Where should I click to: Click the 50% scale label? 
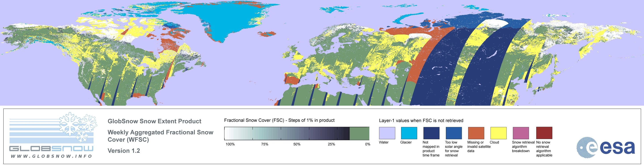[x=297, y=144]
